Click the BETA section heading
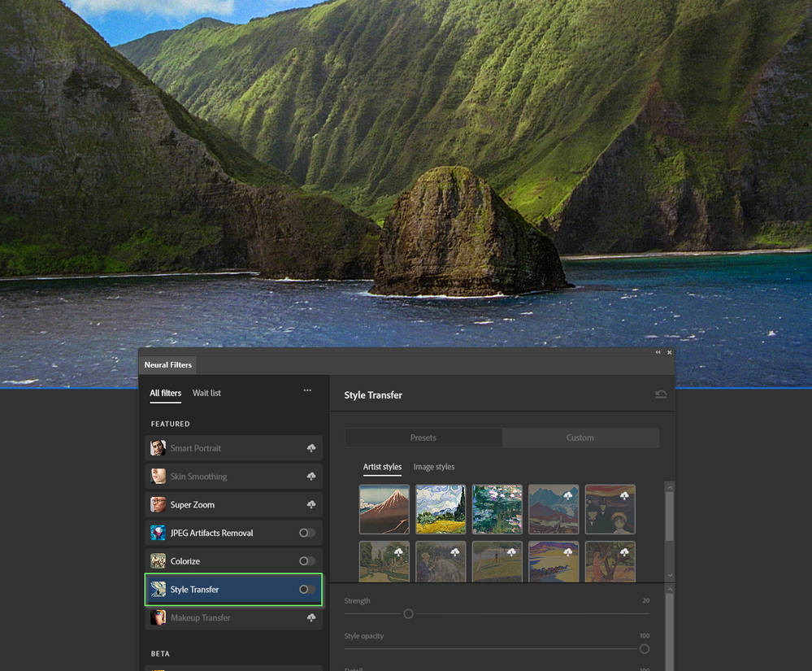 click(x=160, y=654)
